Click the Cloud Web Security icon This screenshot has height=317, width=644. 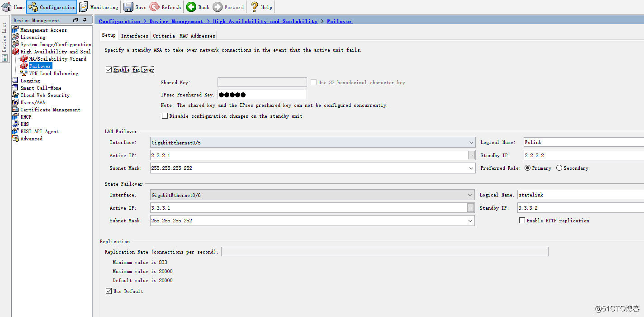coord(15,95)
